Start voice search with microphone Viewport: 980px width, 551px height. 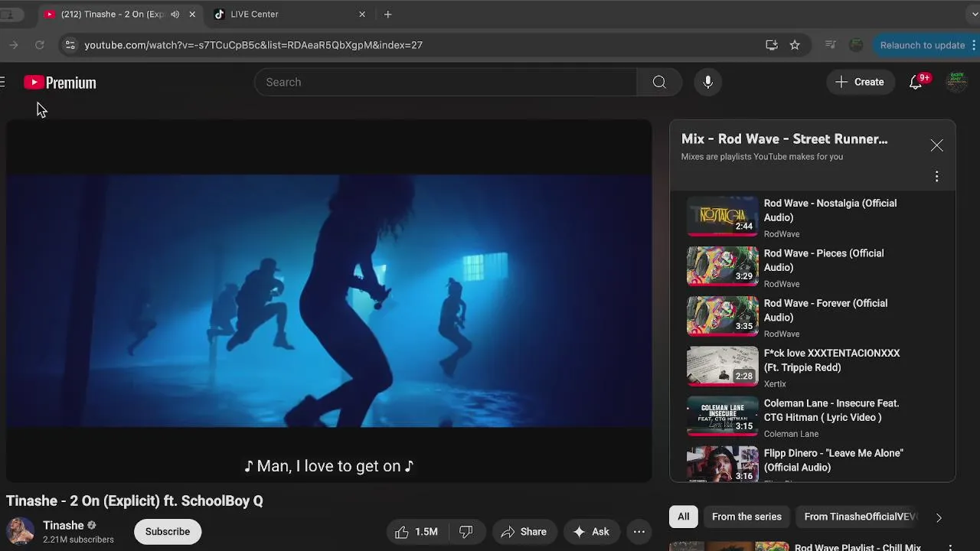coord(708,82)
